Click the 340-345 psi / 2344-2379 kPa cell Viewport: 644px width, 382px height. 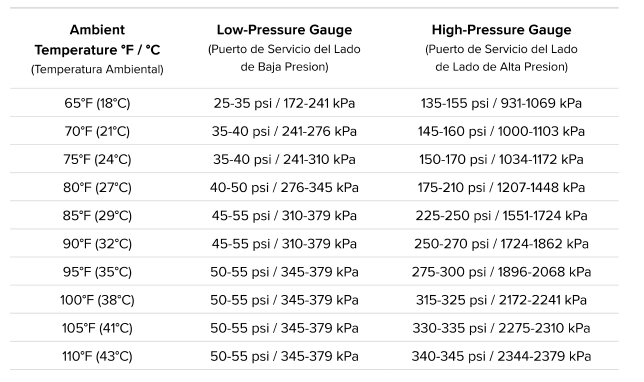[501, 357]
